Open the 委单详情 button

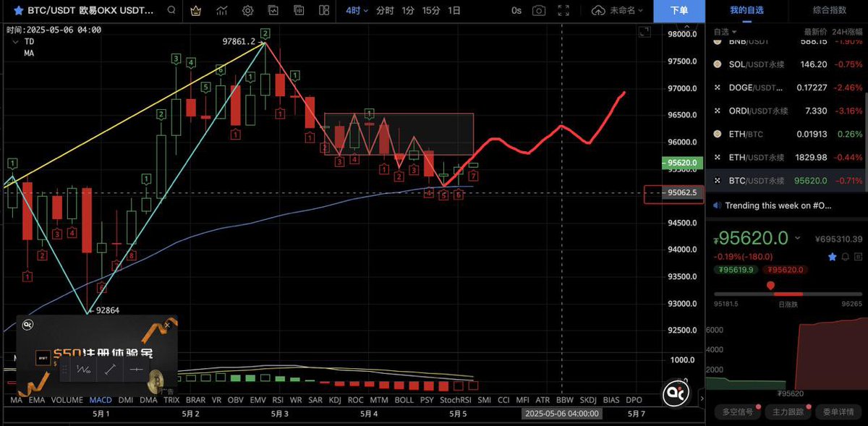tap(839, 412)
